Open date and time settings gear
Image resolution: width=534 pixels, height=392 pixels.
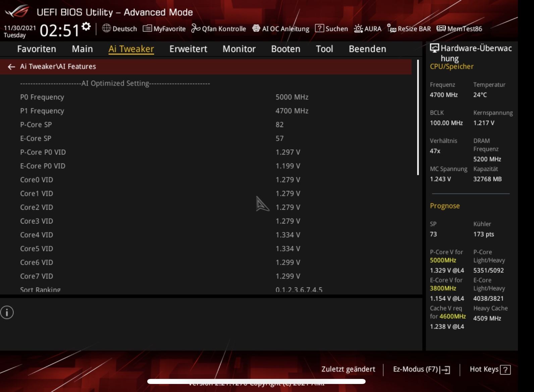click(86, 26)
